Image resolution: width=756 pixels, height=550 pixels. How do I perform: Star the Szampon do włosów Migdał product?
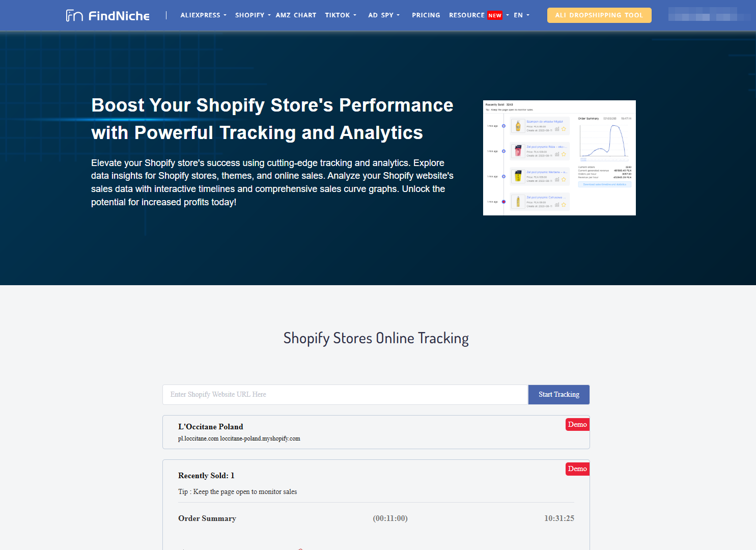564,129
